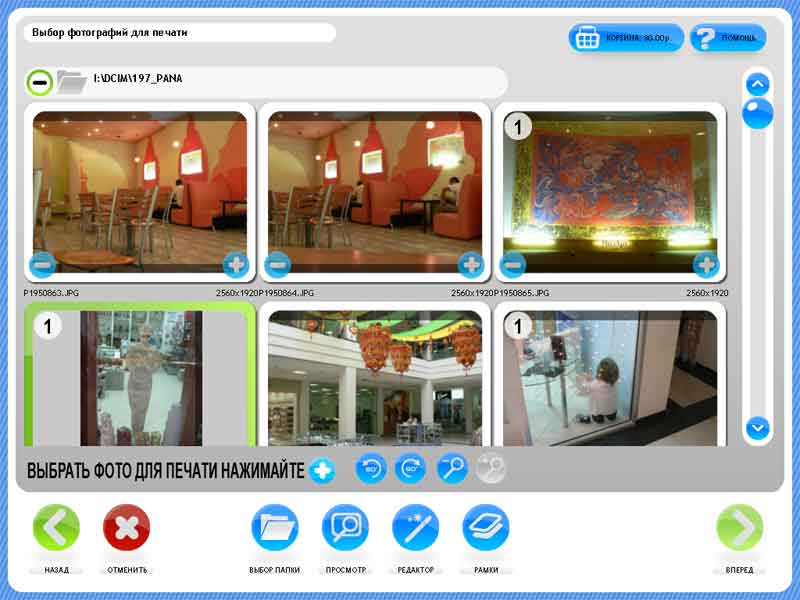This screenshot has width=800, height=600.
Task: Select the shopping mall lanterns photo thumbnail
Action: (x=375, y=378)
